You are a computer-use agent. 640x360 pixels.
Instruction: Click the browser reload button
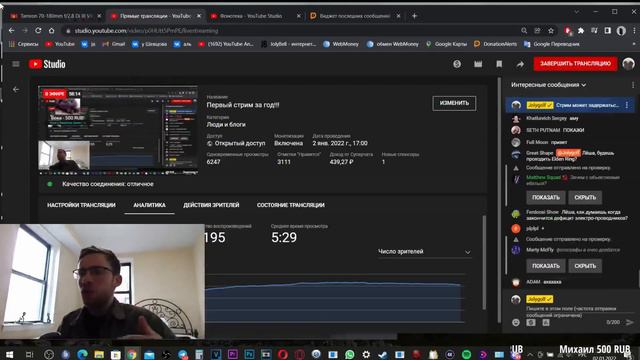[38, 31]
